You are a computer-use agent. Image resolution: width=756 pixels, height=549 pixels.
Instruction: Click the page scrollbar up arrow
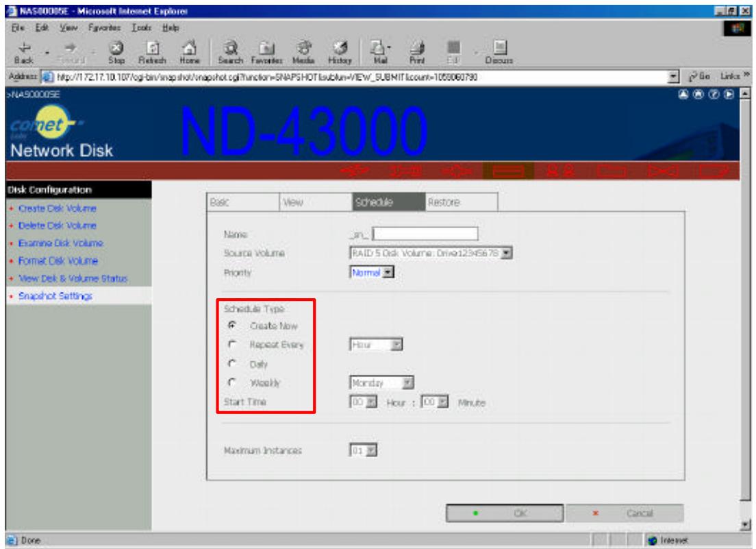coord(746,94)
